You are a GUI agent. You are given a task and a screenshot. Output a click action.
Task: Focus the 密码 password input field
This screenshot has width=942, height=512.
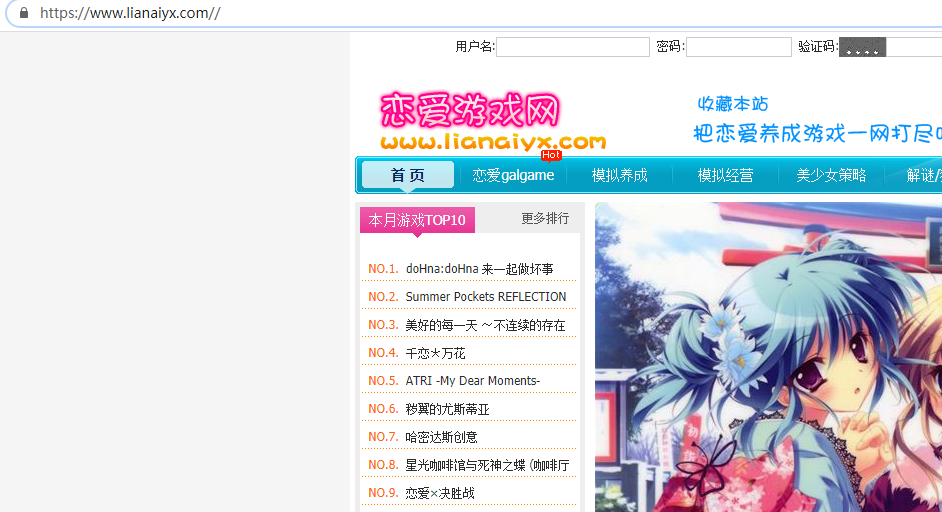(738, 47)
